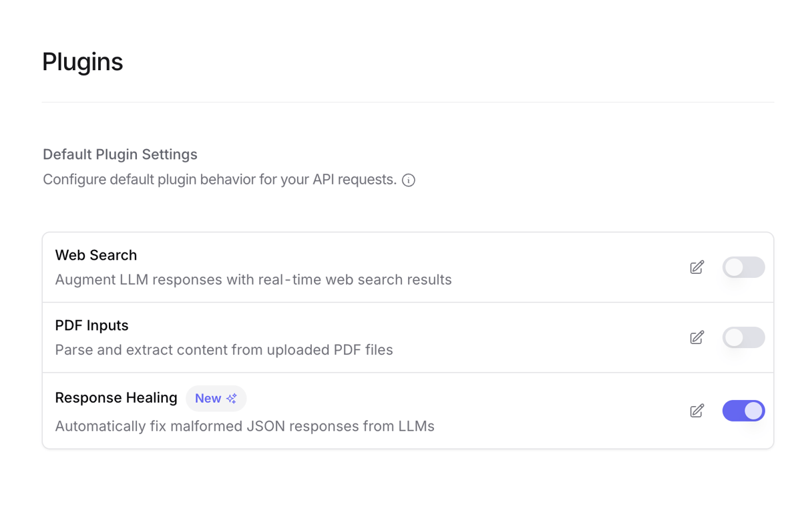
Task: Click the malformed JSON description text
Action: tap(244, 426)
